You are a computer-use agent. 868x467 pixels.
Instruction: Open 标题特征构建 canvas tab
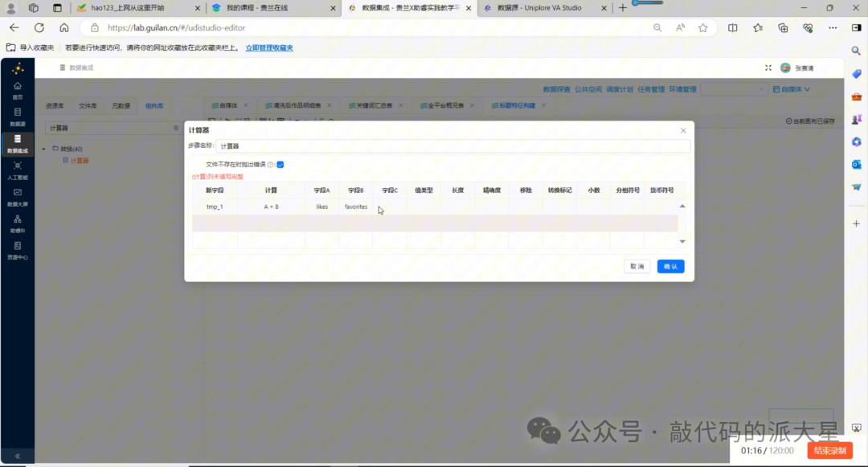click(x=514, y=105)
